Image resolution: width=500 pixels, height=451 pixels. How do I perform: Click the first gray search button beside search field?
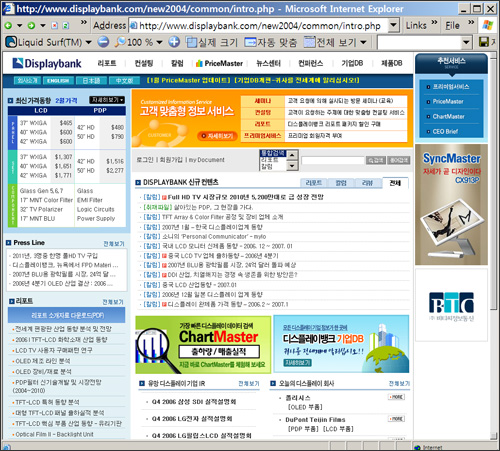tap(376, 160)
